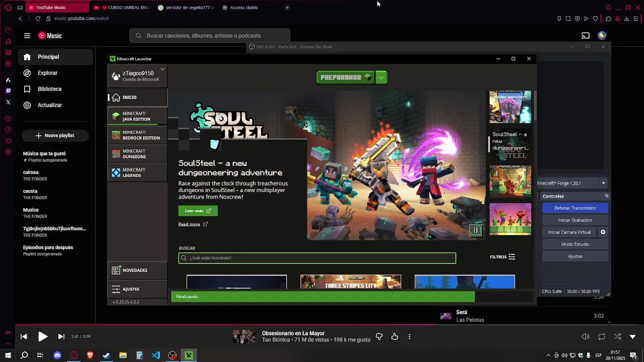Select Minecraft Dungeons
The image size is (644, 362).
point(137,154)
